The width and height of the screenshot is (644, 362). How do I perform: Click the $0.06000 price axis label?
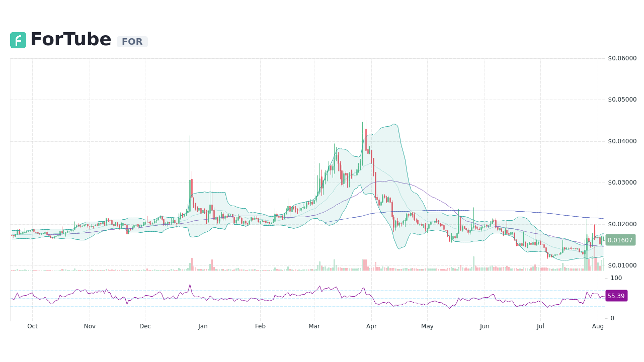coord(622,58)
